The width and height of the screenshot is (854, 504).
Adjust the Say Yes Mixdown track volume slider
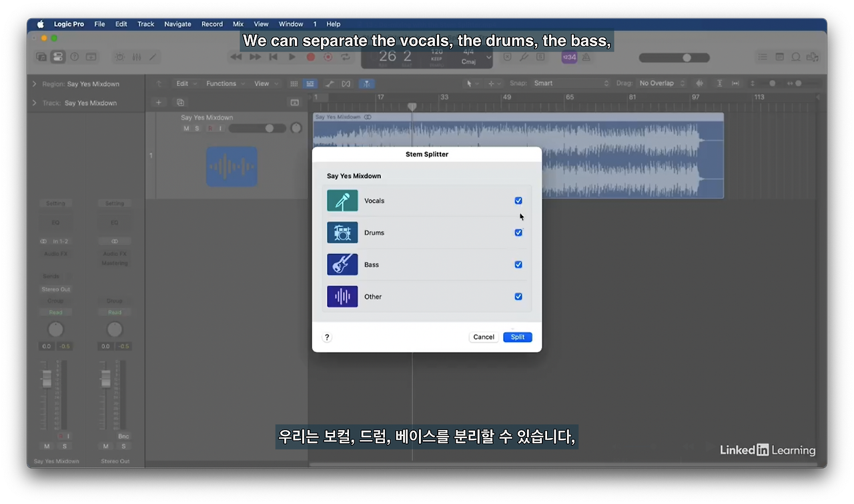point(258,129)
